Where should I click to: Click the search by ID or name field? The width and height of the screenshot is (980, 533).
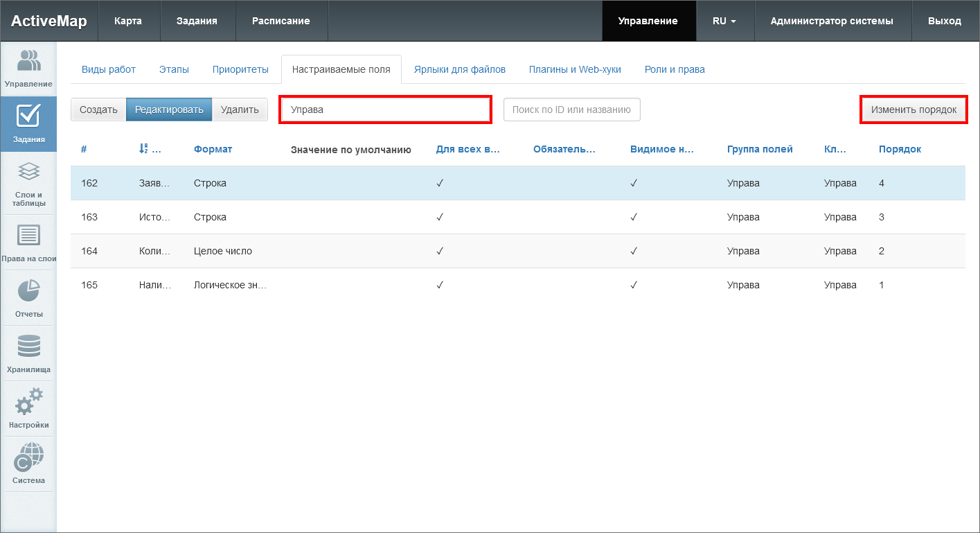pos(571,110)
